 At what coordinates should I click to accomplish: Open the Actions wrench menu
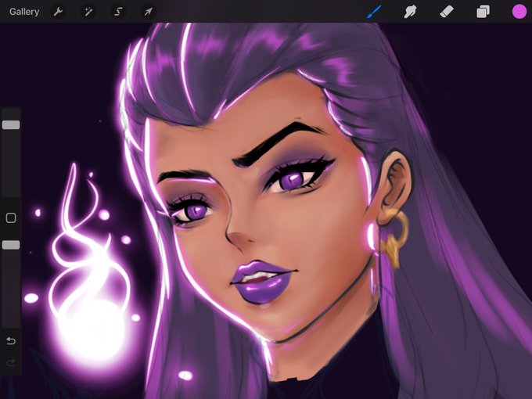(58, 12)
